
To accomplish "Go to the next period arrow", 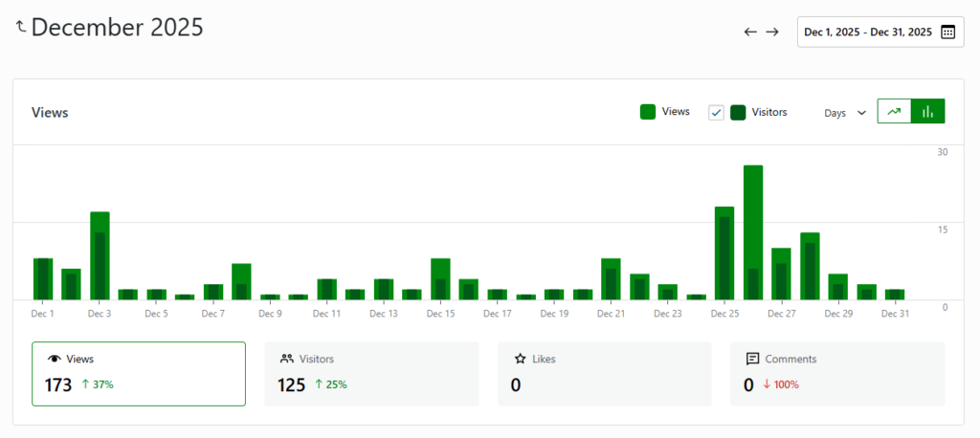I will click(x=772, y=32).
